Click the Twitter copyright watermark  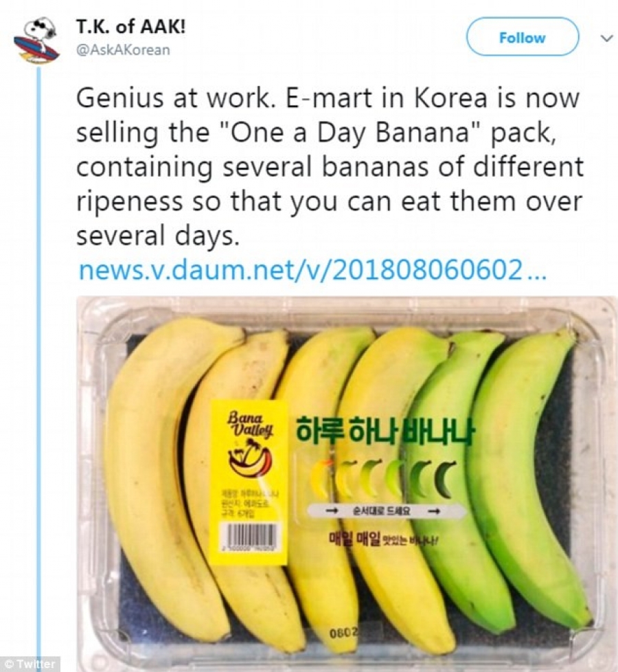coord(30,664)
